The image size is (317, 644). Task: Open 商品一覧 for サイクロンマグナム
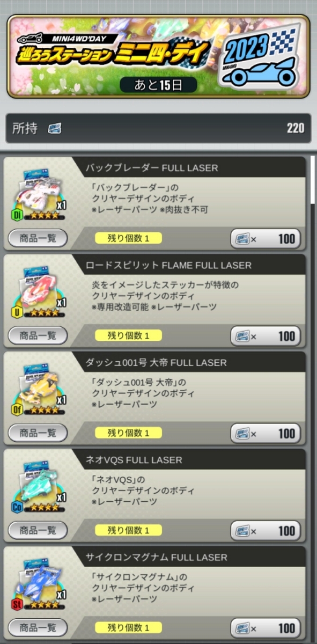[x=38, y=627]
